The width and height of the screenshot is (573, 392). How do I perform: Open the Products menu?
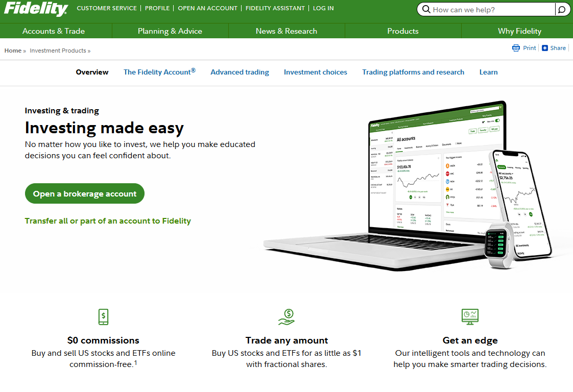click(403, 31)
